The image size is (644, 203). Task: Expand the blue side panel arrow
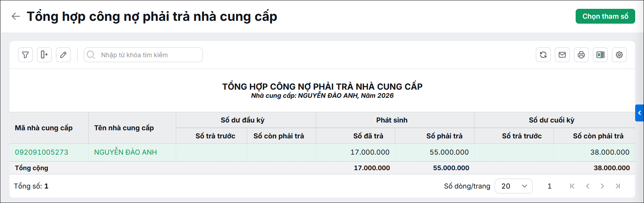(x=639, y=113)
